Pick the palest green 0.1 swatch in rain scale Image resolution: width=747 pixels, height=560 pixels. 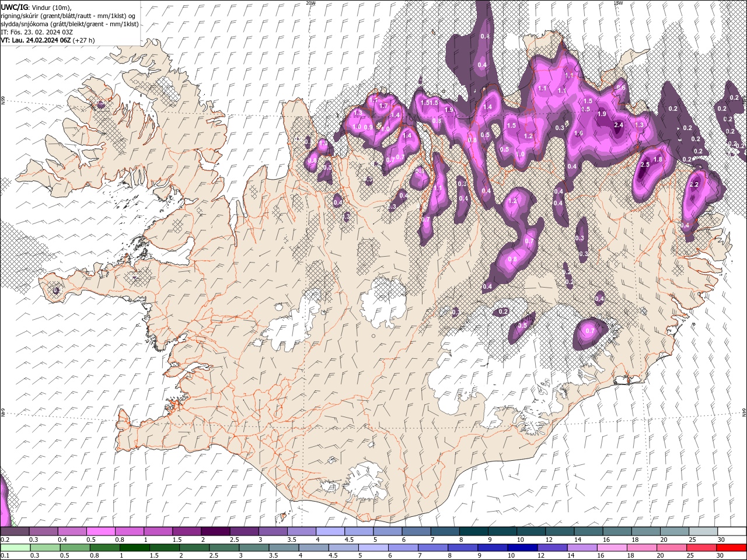(x=15, y=547)
